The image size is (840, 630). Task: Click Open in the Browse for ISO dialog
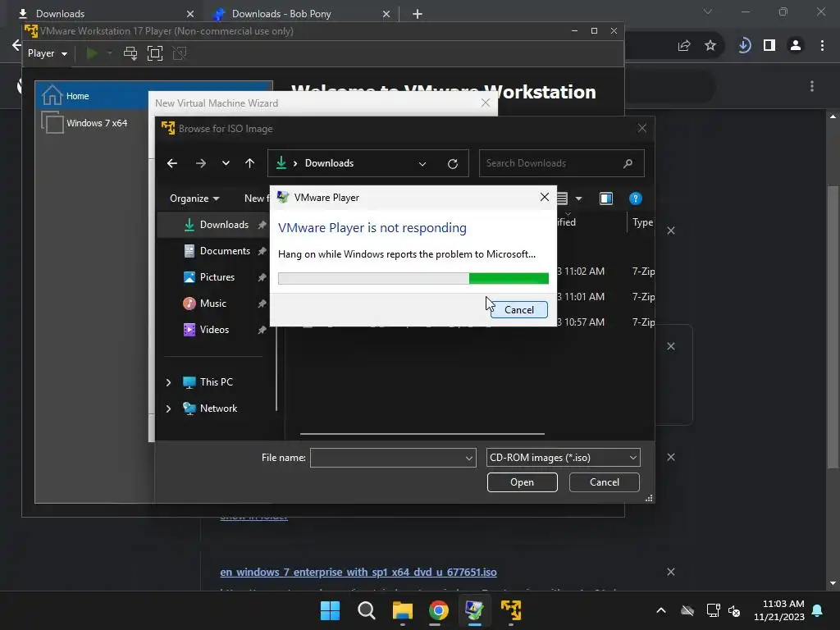(522, 482)
